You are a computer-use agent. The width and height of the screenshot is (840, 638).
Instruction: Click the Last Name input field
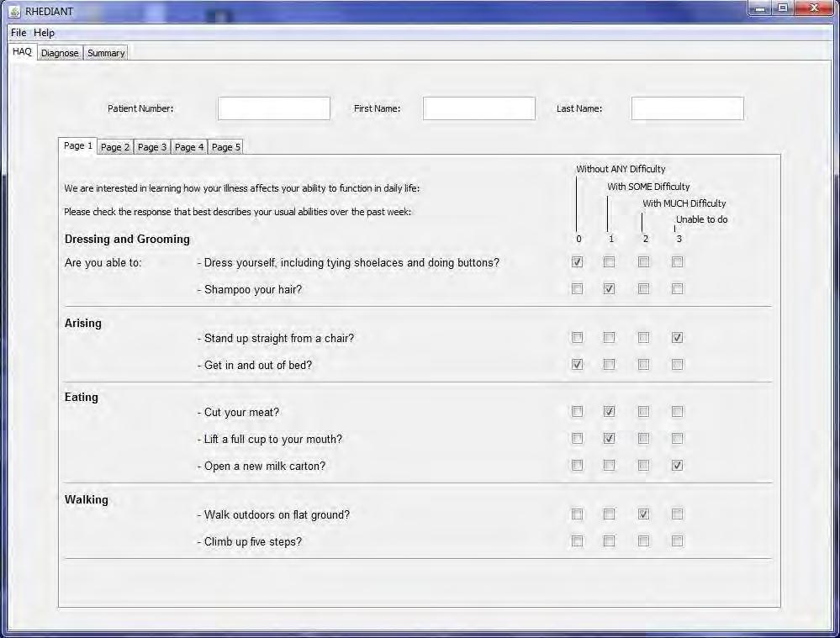(x=687, y=108)
